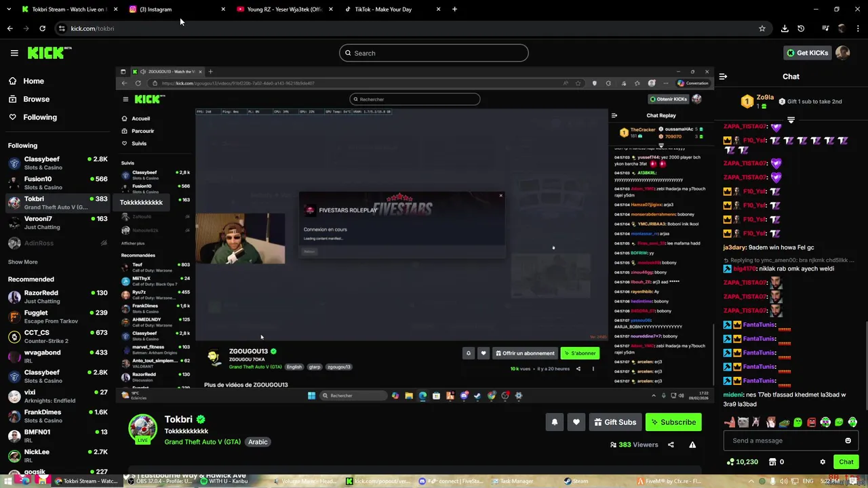Open AdinRoss offline channel
The height and width of the screenshot is (488, 868).
pos(58,243)
